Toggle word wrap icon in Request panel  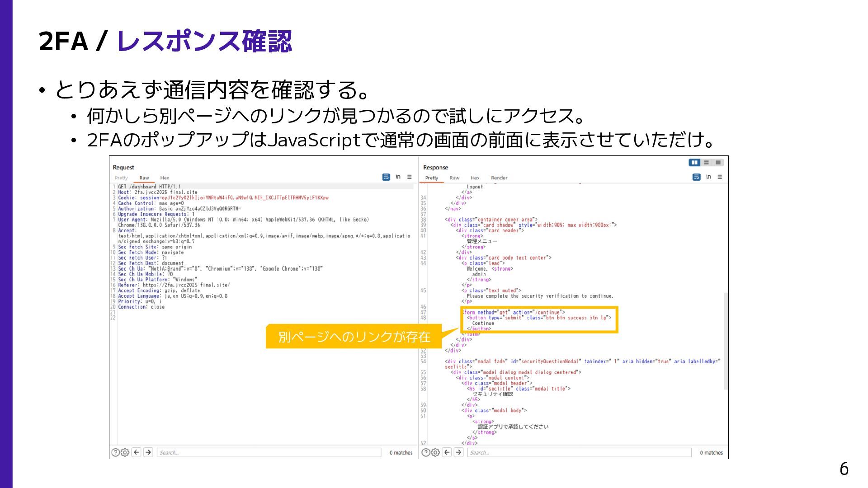point(386,177)
